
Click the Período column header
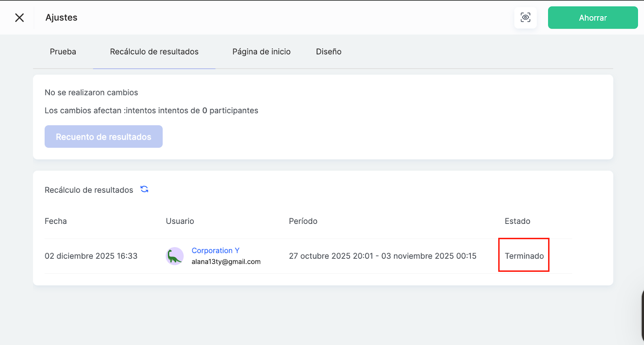(x=303, y=221)
